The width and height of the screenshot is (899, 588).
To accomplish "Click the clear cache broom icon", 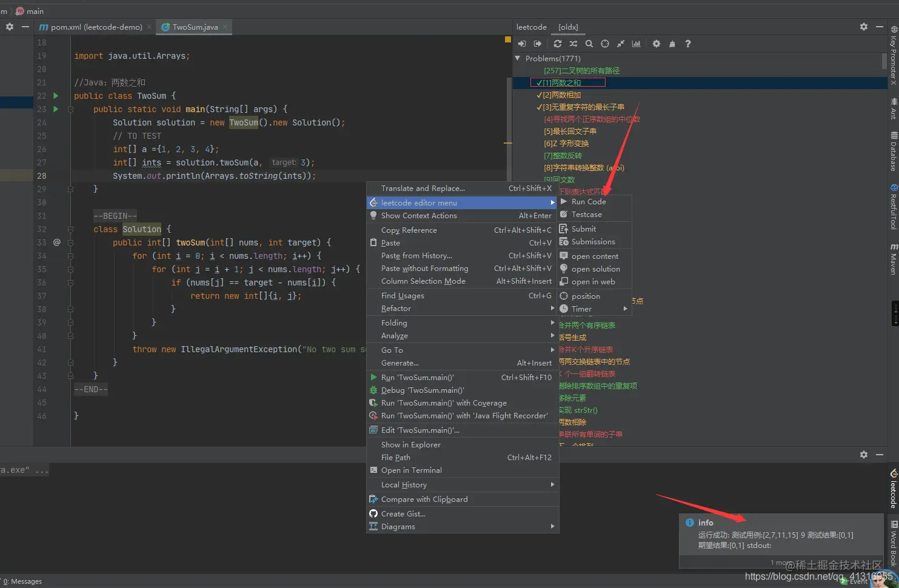I will click(672, 44).
